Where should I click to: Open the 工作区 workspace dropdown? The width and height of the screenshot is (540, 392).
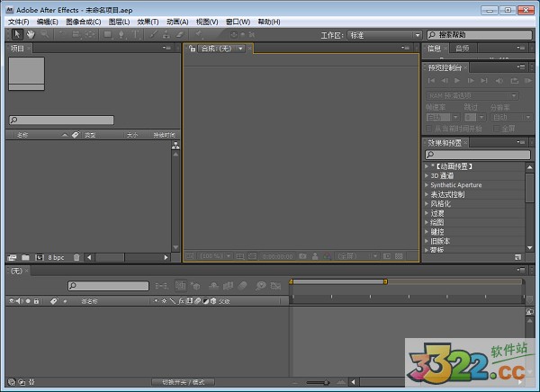point(385,34)
